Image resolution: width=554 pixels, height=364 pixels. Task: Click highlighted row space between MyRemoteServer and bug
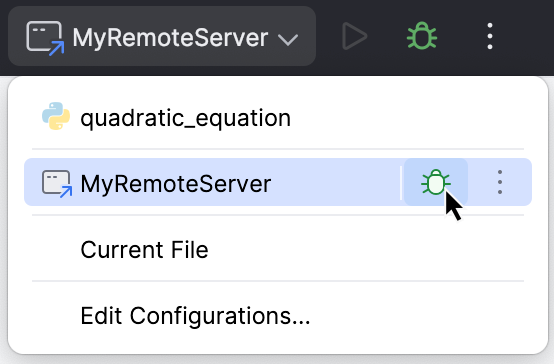(x=336, y=183)
